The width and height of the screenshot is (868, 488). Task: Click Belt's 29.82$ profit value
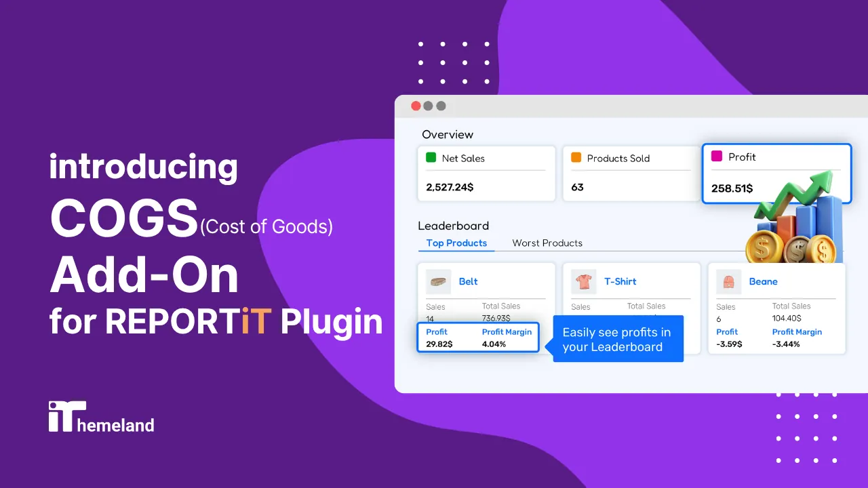click(439, 344)
